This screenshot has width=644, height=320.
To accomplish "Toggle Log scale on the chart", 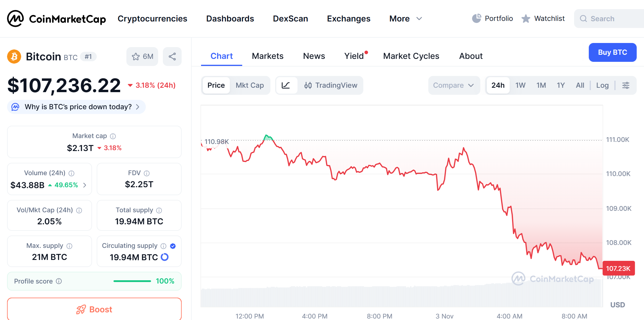I will coord(602,85).
